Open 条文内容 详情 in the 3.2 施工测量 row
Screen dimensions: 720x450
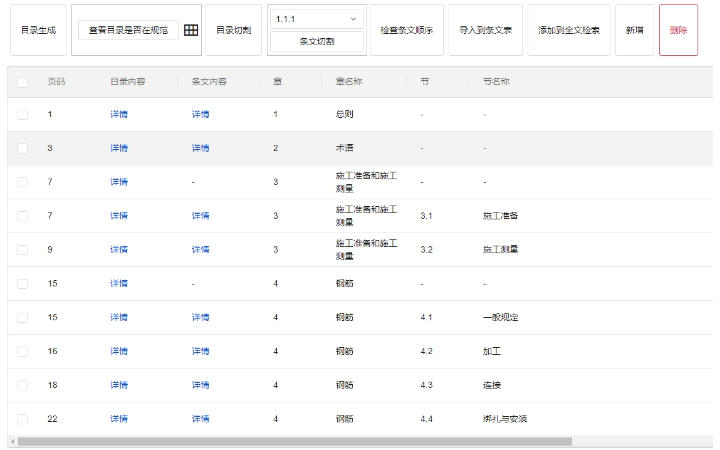point(200,250)
